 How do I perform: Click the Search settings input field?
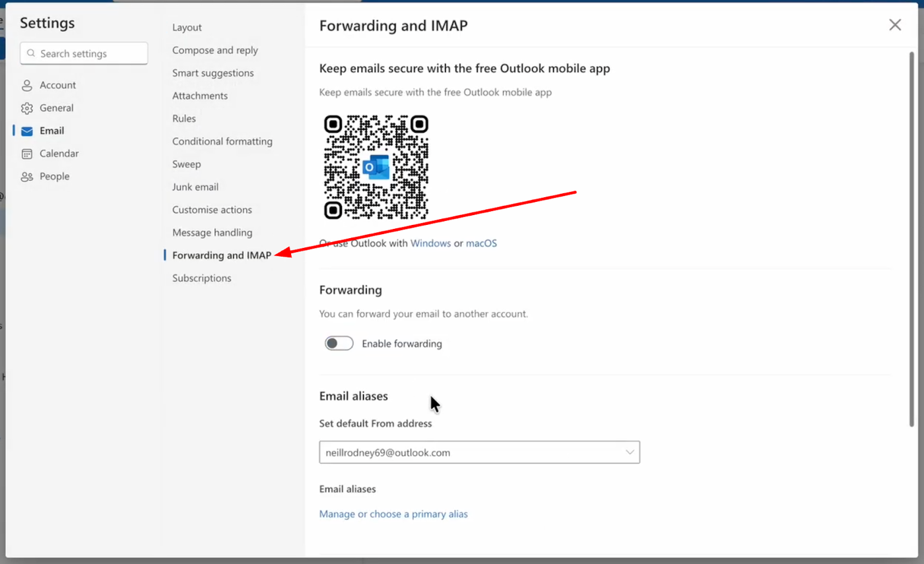[x=84, y=53]
